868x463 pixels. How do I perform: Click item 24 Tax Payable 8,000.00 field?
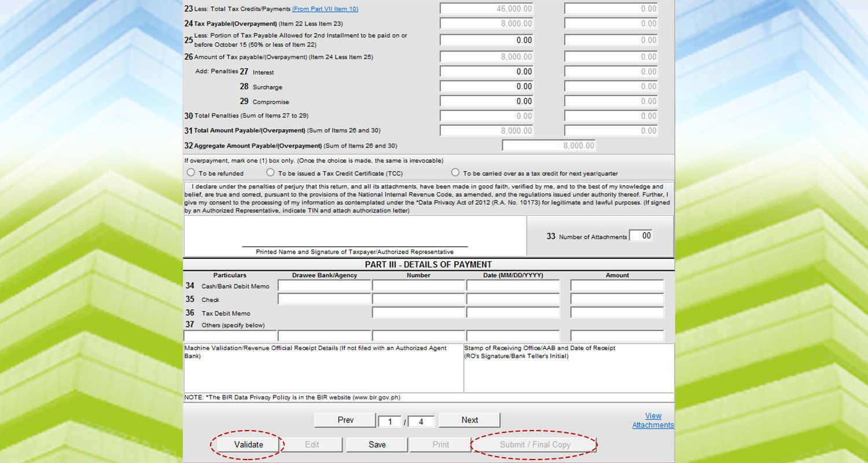click(487, 24)
